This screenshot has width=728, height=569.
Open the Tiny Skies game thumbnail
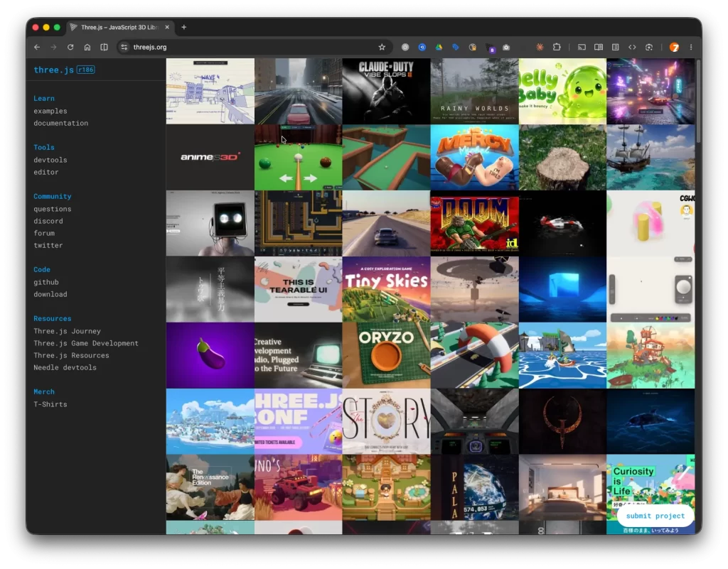click(x=386, y=289)
